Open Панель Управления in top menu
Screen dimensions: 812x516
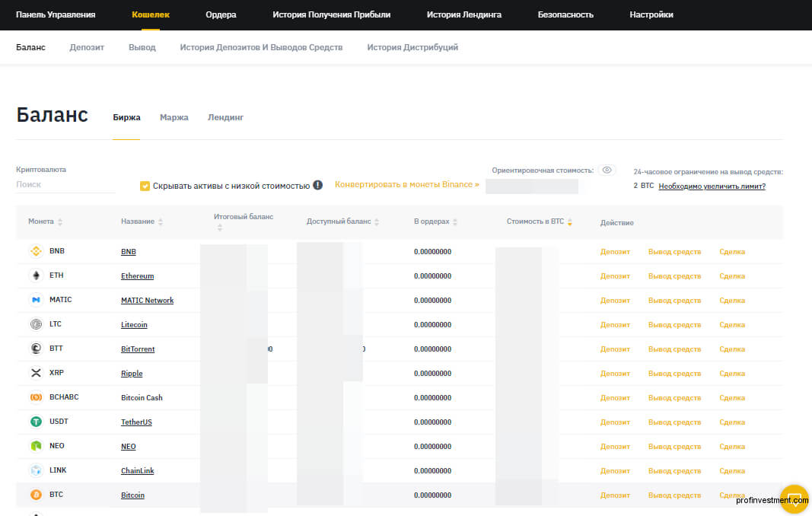[x=56, y=14]
